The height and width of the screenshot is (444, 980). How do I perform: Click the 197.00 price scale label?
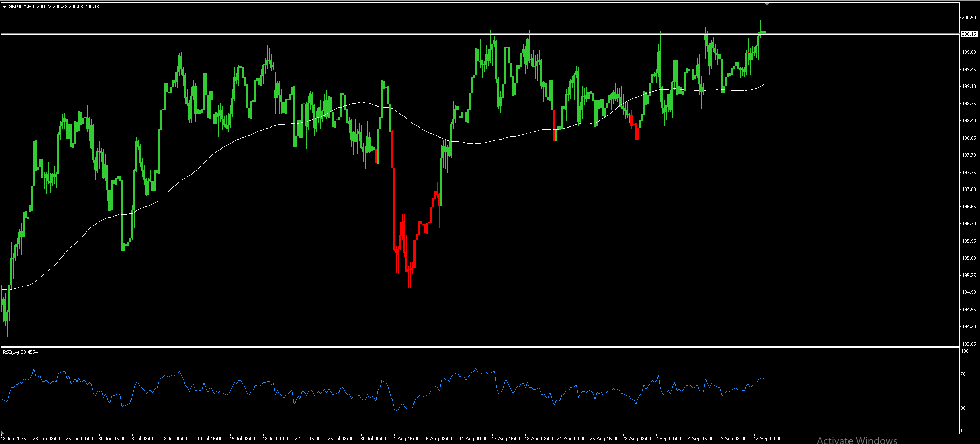coord(969,189)
